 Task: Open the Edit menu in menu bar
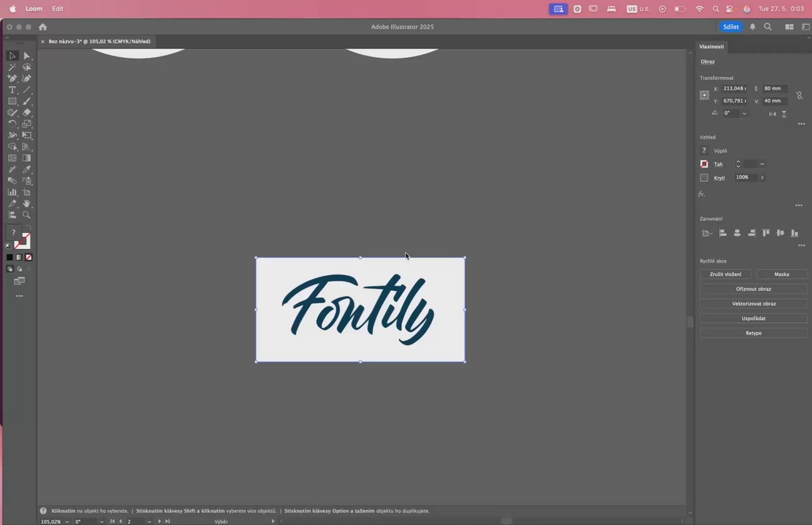58,9
